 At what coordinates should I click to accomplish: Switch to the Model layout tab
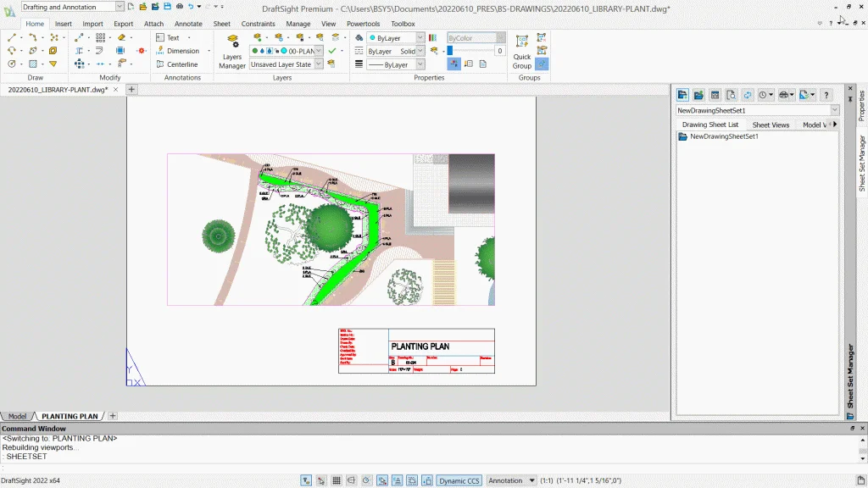[17, 416]
